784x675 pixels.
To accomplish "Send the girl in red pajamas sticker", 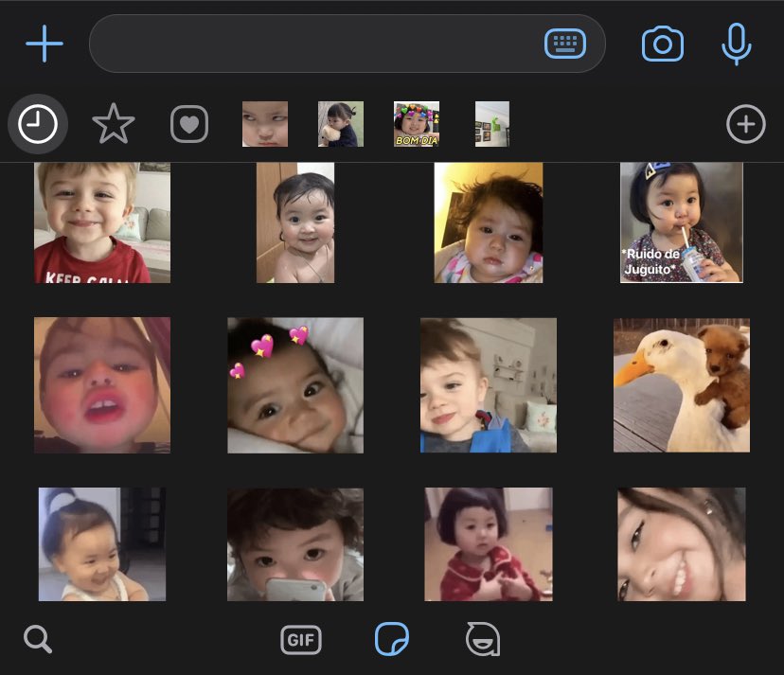I will coord(489,544).
